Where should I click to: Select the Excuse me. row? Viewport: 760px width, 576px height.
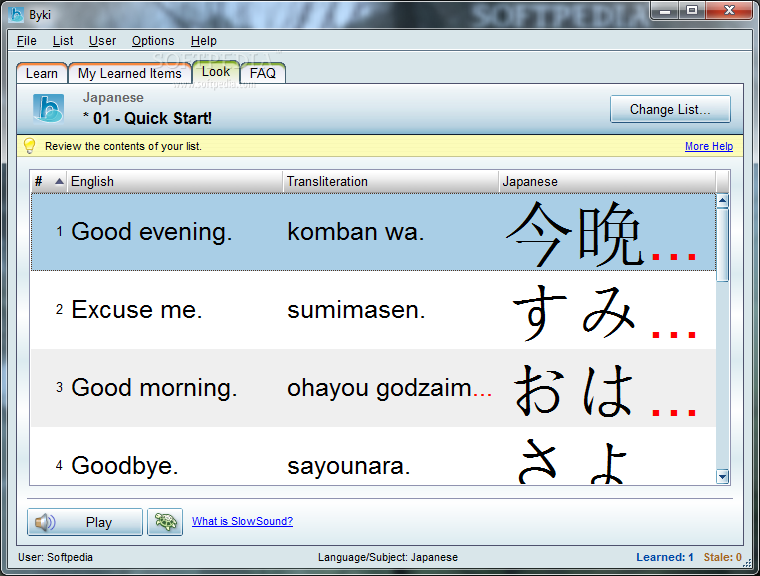coord(373,310)
